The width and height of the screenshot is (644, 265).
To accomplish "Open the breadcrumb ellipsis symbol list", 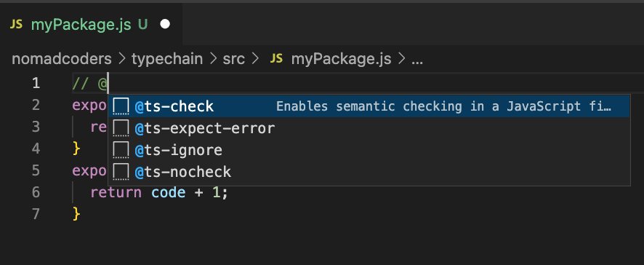I will point(417,60).
